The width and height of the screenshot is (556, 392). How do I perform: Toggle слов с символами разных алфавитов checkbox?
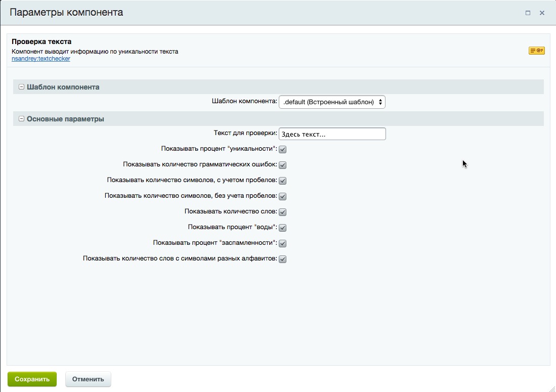(x=283, y=259)
